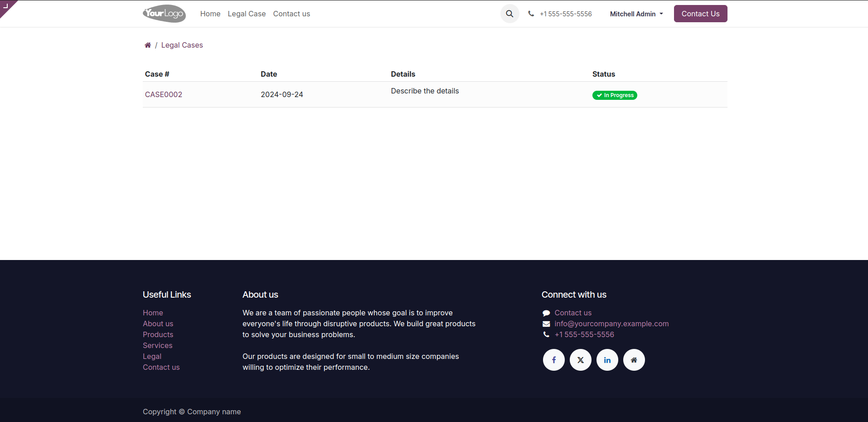Screen dimensions: 868x422
Task: Go to Home in the top menu
Action: click(x=210, y=14)
